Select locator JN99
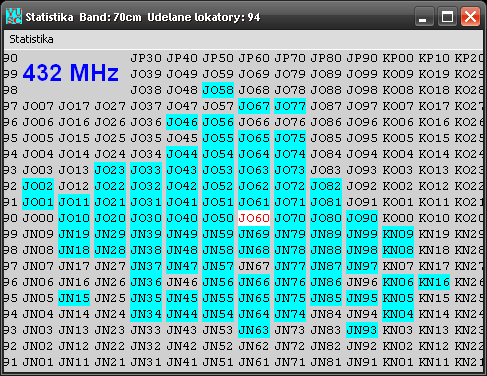 tap(362, 234)
